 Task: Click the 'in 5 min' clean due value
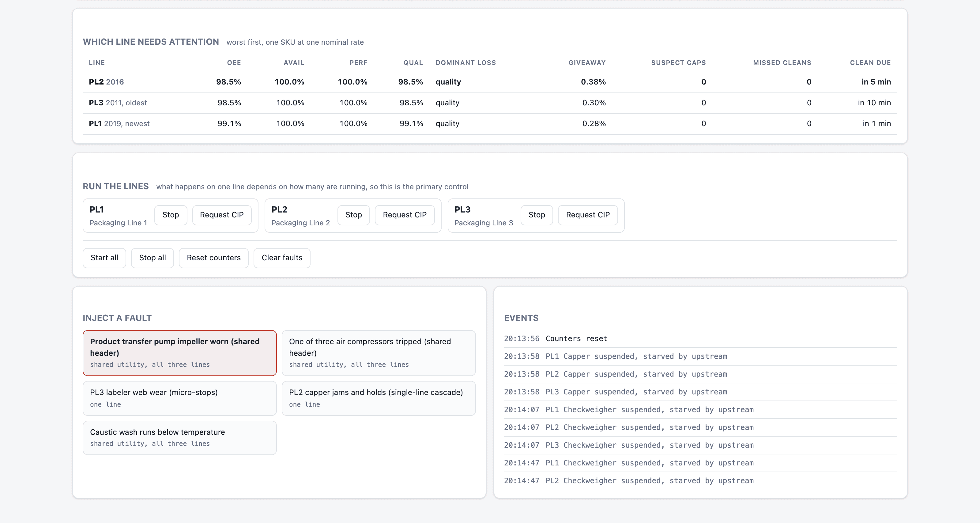point(876,82)
